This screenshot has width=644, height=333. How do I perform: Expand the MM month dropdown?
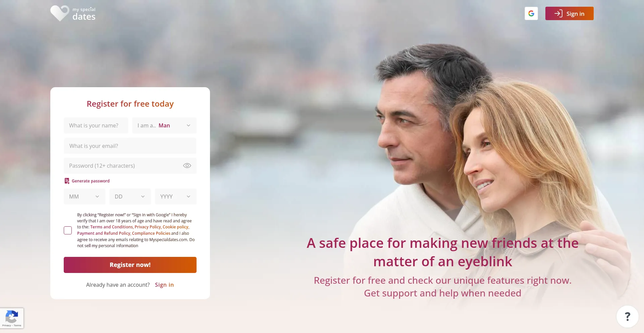pyautogui.click(x=85, y=197)
